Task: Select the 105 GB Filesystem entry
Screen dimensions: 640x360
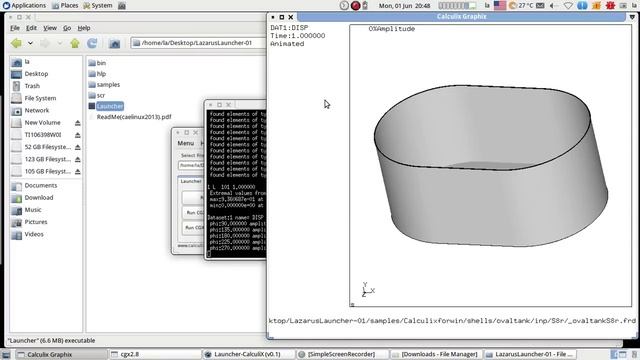Action: (x=47, y=171)
